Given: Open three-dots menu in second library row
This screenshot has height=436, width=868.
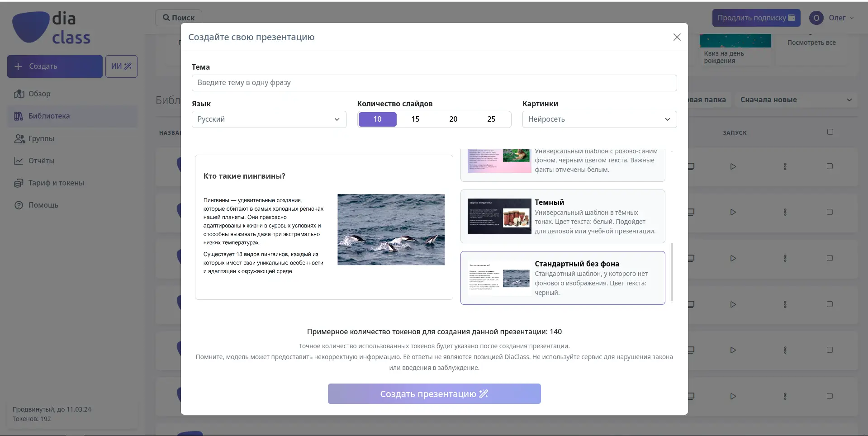Looking at the screenshot, I should pos(785,213).
